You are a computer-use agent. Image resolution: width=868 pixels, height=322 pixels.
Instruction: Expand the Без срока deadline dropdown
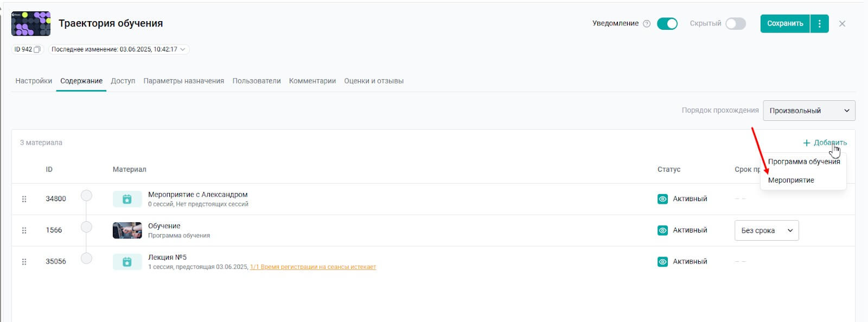pos(766,230)
